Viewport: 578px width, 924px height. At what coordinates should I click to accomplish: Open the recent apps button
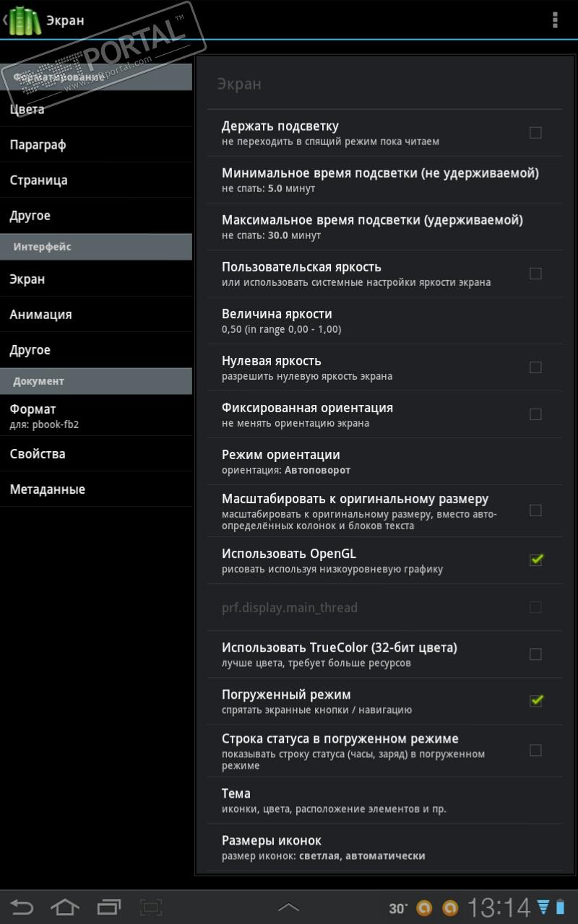point(109,907)
